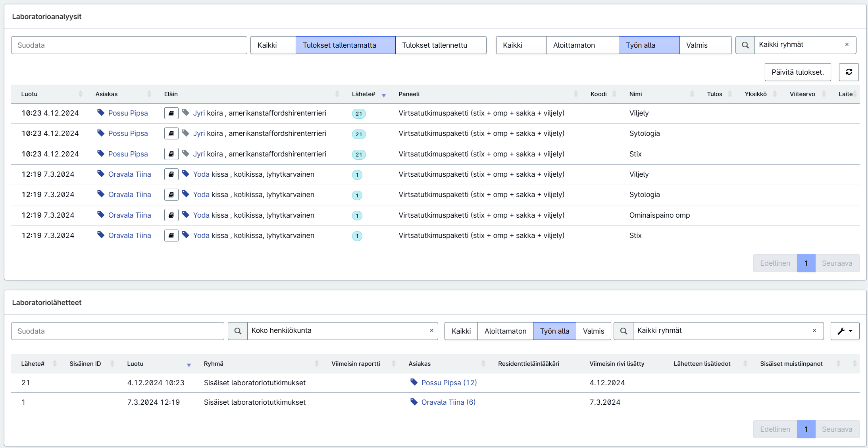Open customer Possu Pipsa (12) link

pos(449,382)
